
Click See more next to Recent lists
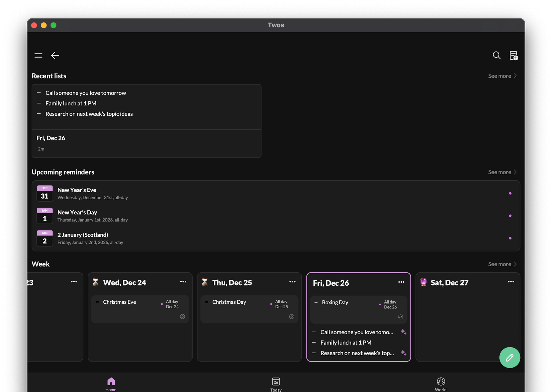click(502, 76)
